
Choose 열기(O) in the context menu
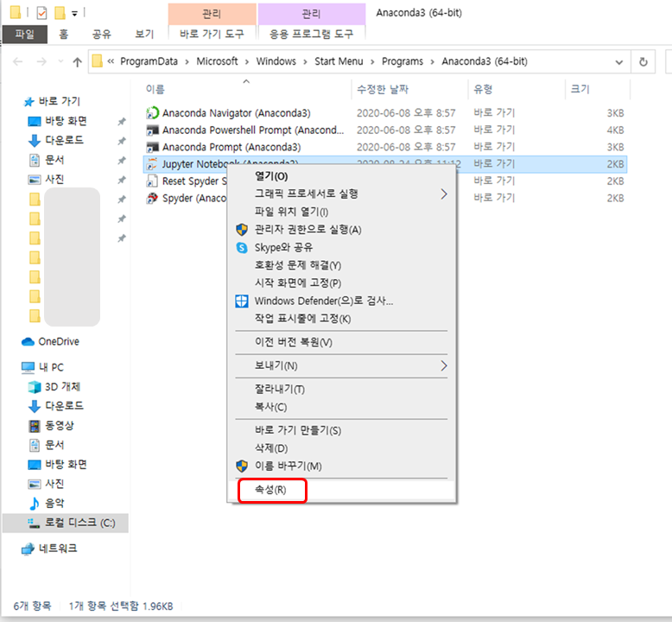coord(341,176)
